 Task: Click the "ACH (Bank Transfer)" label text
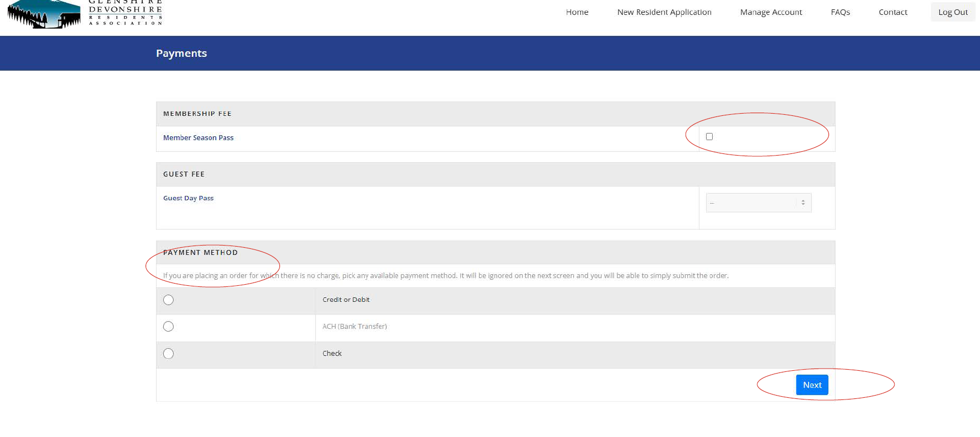(354, 327)
